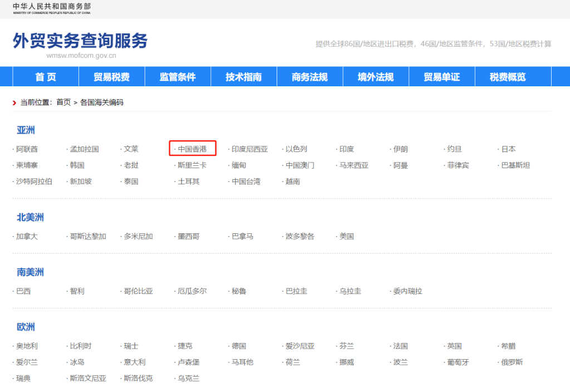Click the 秘鲁 link

click(239, 291)
